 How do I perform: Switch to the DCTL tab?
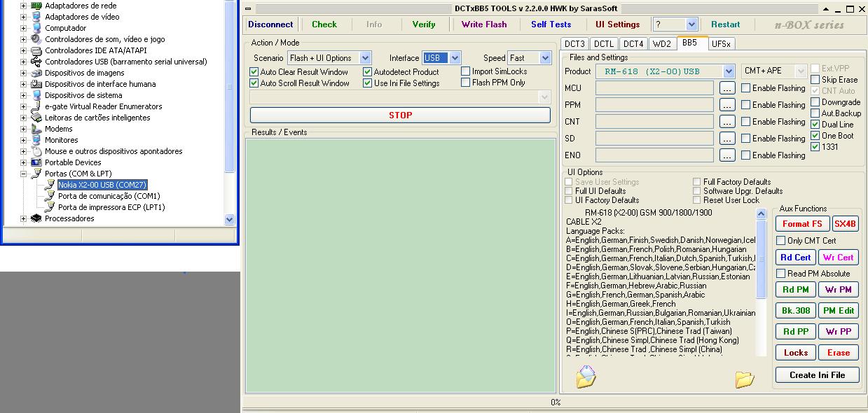(604, 44)
